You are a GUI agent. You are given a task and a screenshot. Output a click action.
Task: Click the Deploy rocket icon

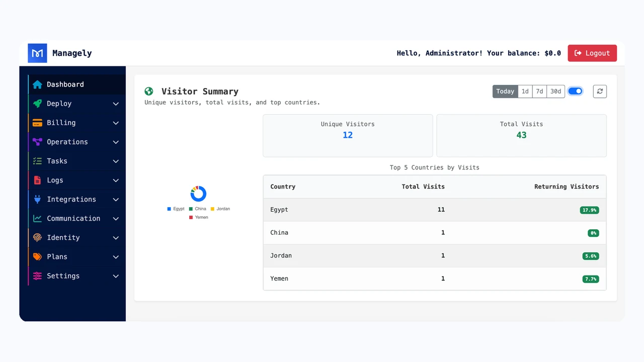pyautogui.click(x=37, y=104)
